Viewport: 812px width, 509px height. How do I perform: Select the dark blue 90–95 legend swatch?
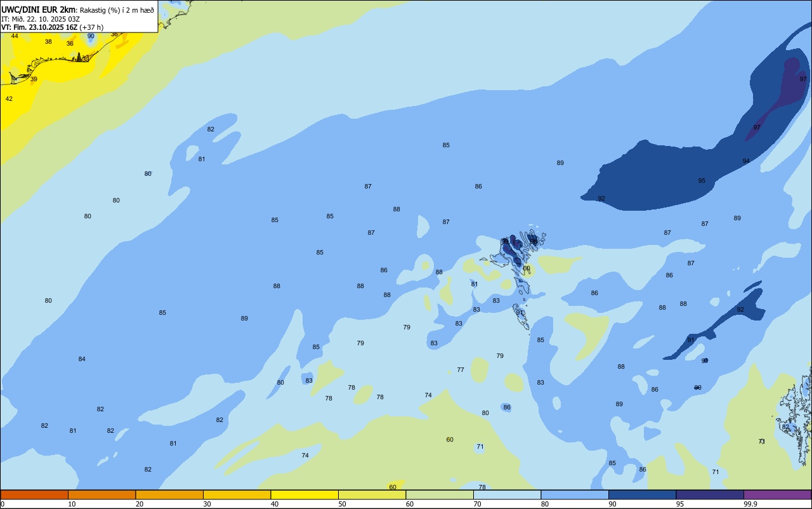pos(642,494)
